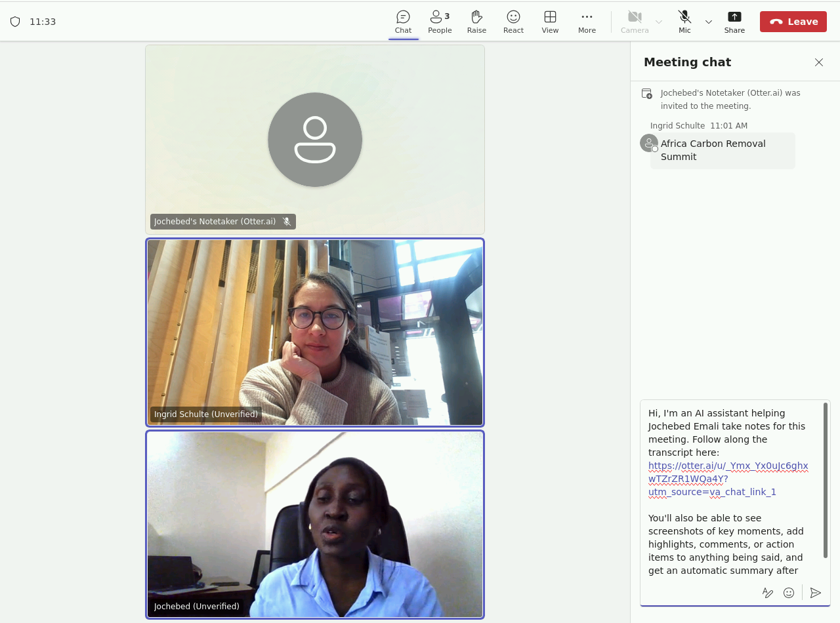Select Ingrid Schulte's video tile
The image size is (840, 623).
(x=315, y=332)
